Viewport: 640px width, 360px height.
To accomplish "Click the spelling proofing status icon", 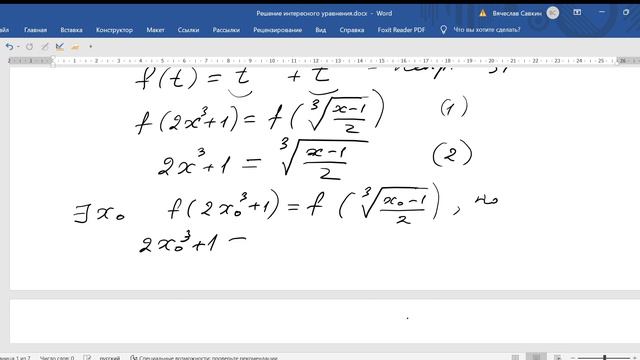I will pyautogui.click(x=87, y=358).
